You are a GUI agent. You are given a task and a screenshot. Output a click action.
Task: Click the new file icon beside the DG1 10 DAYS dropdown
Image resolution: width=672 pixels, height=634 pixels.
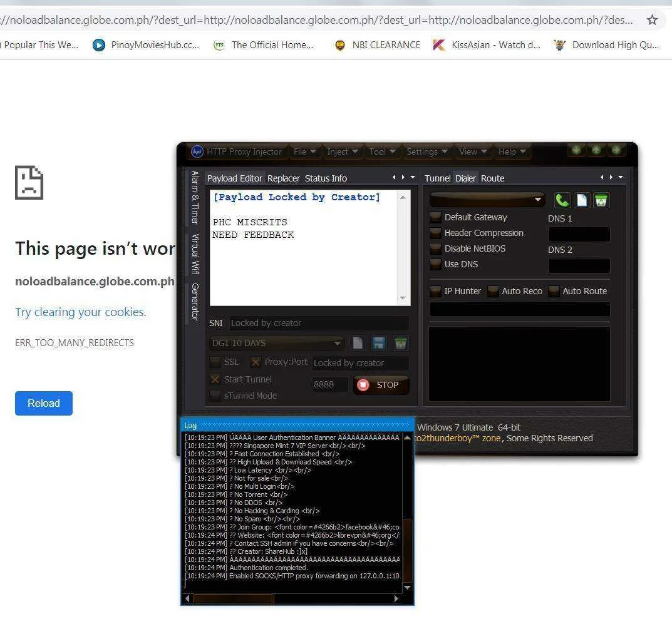(x=358, y=343)
